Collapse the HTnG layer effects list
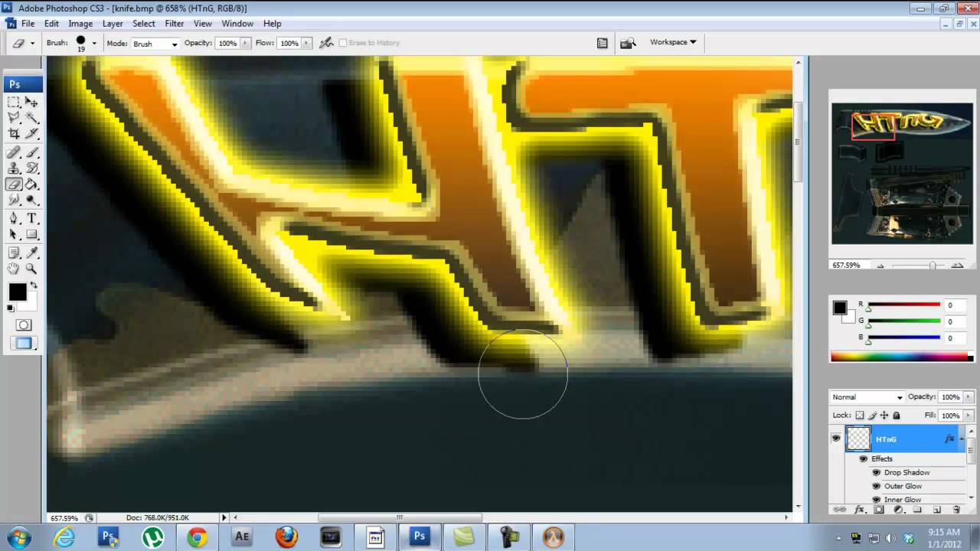This screenshot has width=980, height=551. pyautogui.click(x=962, y=439)
